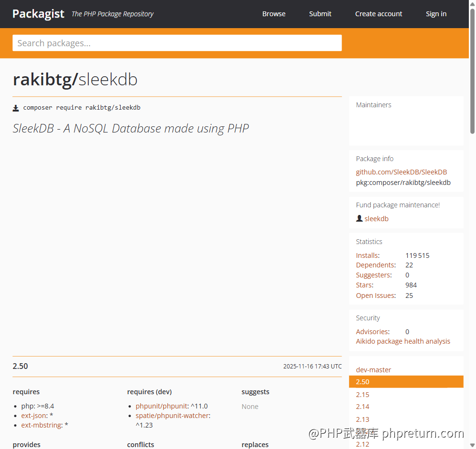This screenshot has width=476, height=449.
Task: Go to the Submit page
Action: click(320, 14)
